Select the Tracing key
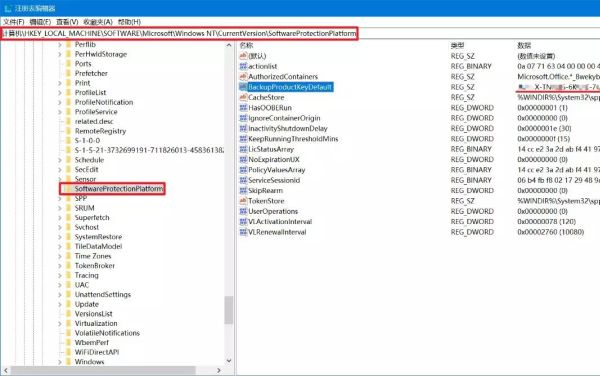The height and width of the screenshot is (376, 600). [86, 275]
